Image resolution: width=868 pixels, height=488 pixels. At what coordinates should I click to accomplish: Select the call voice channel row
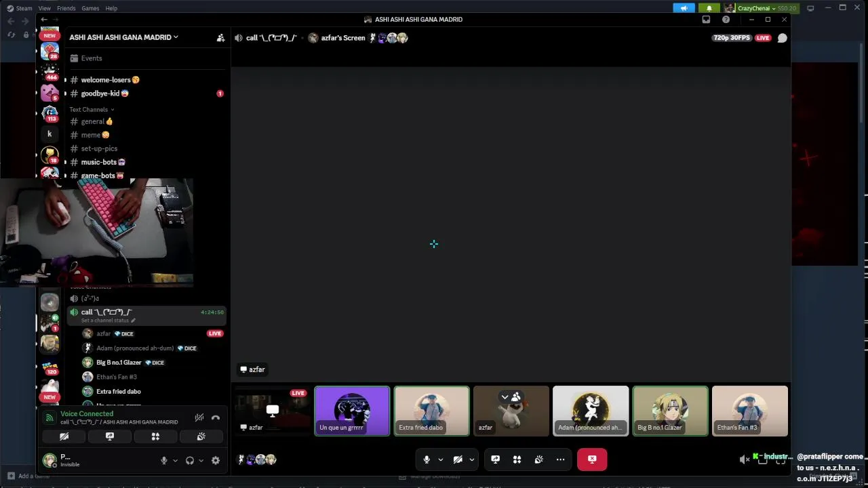(146, 315)
